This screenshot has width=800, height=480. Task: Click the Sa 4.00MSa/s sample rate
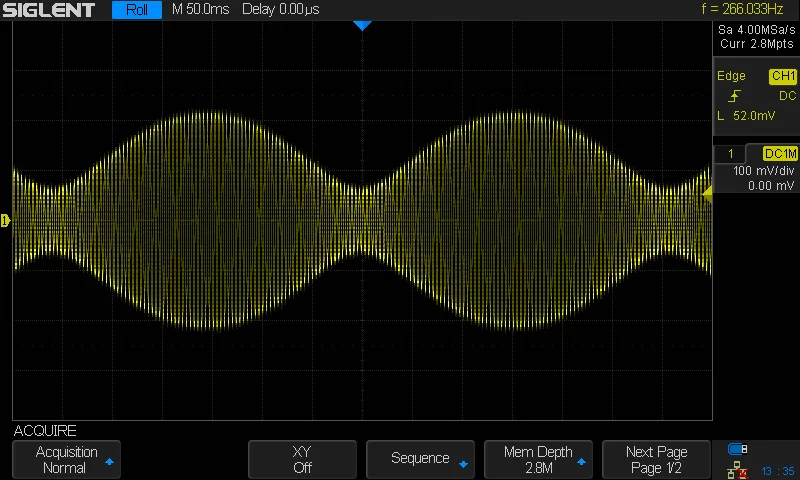click(x=757, y=30)
